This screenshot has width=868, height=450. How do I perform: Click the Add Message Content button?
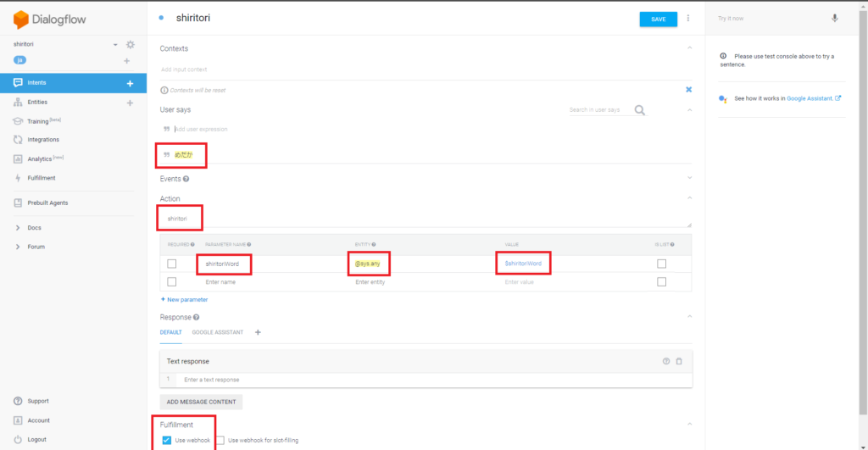pos(201,402)
